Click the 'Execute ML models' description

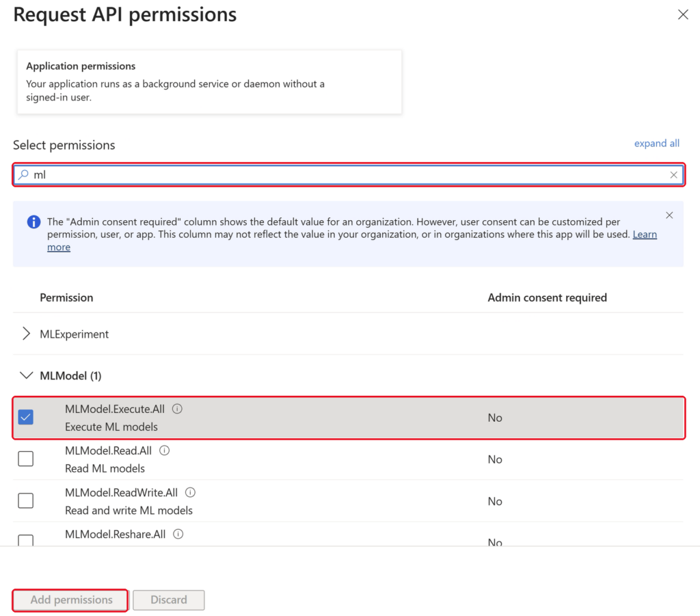click(111, 427)
